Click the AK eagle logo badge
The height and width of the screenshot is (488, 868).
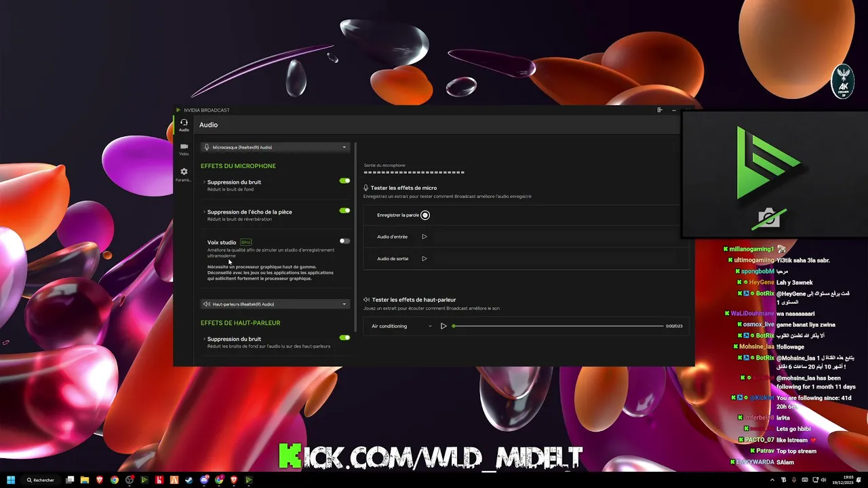click(844, 80)
